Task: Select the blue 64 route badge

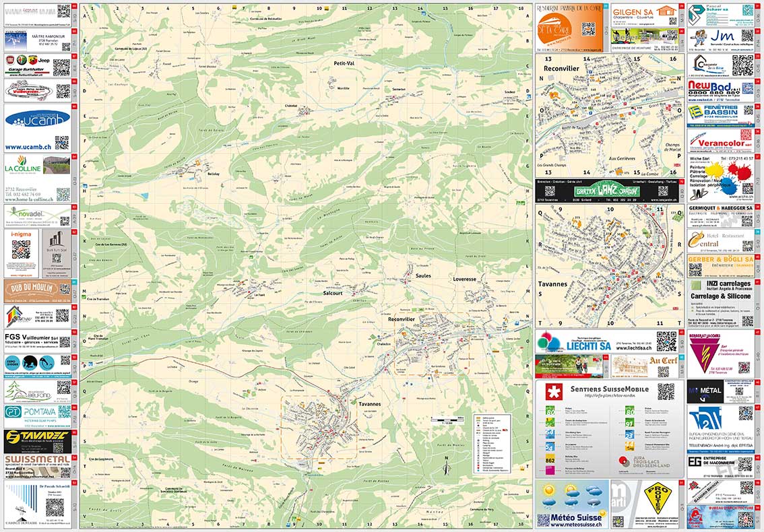Action: point(550,434)
